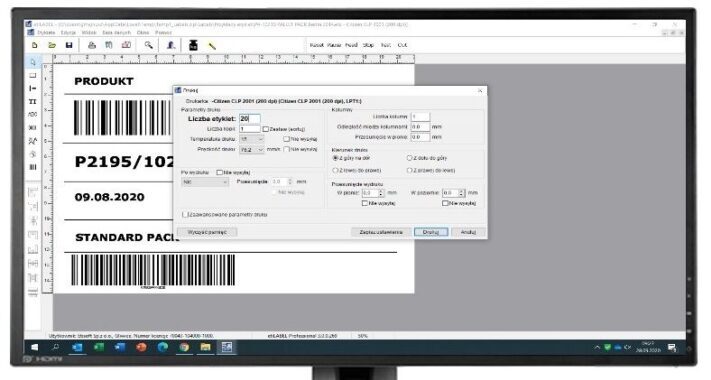Click the Zapisz ustawienia button
The image size is (711, 380).
[381, 232]
